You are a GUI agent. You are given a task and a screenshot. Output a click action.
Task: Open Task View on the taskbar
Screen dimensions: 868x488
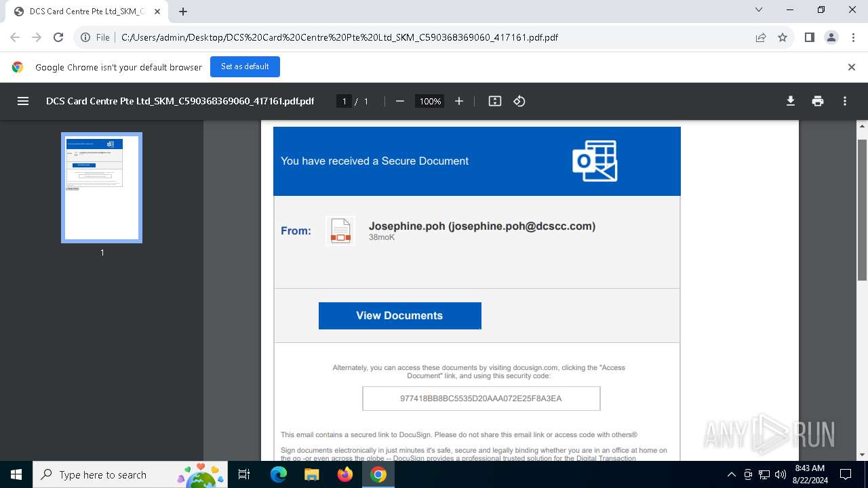(x=245, y=474)
